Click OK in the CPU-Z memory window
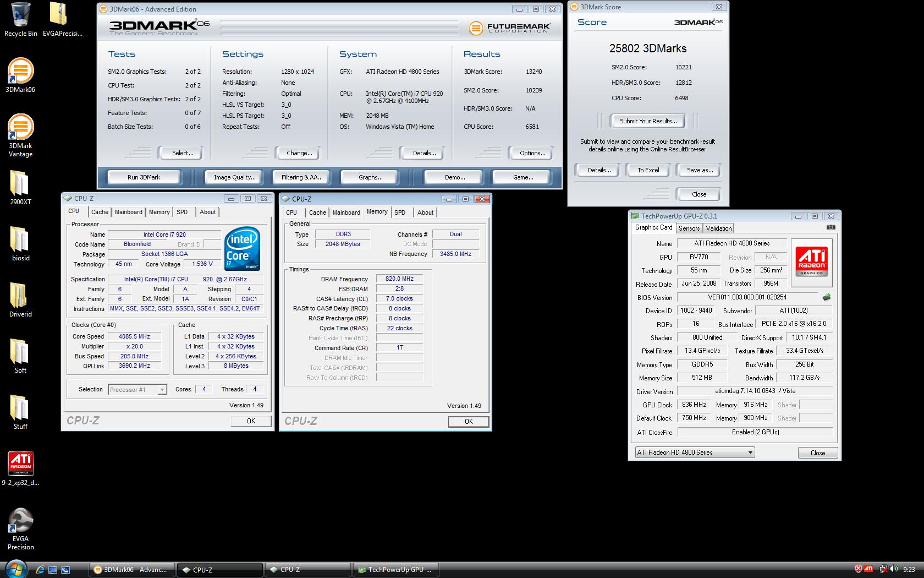This screenshot has height=578, width=924. [x=469, y=422]
